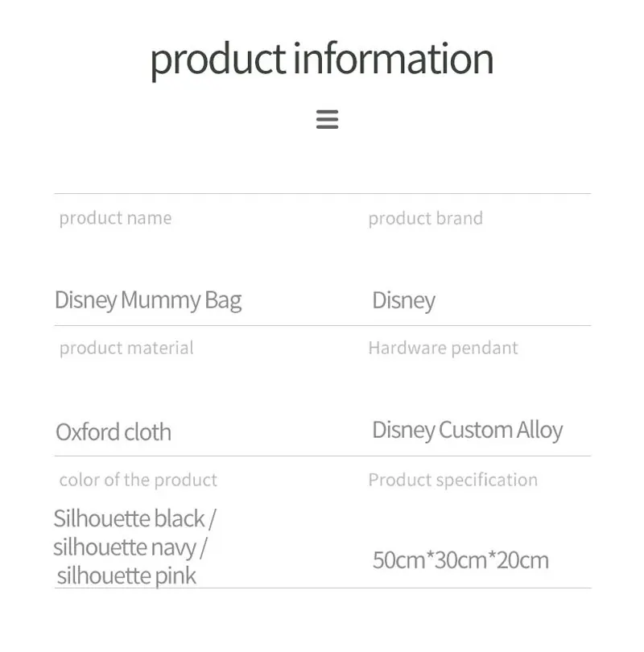Click the silhouette pink color option
Image resolution: width=644 pixels, height=652 pixels.
pyautogui.click(x=126, y=576)
